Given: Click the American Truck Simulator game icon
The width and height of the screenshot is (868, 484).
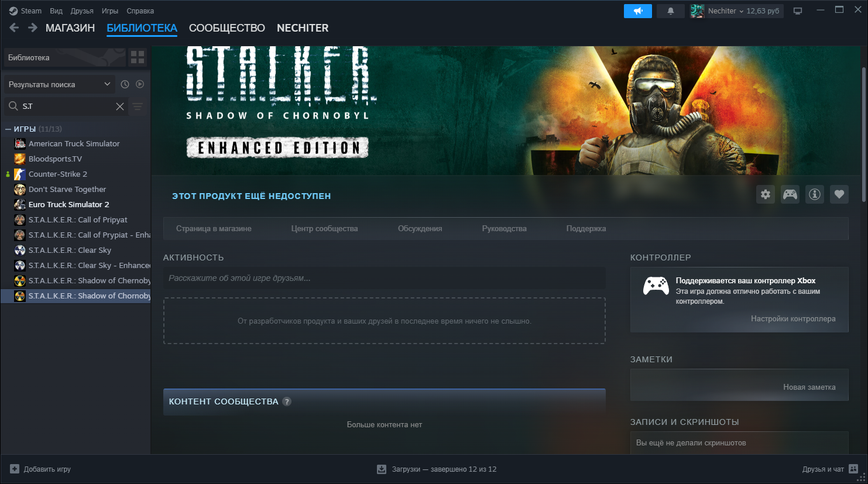Looking at the screenshot, I should [20, 143].
